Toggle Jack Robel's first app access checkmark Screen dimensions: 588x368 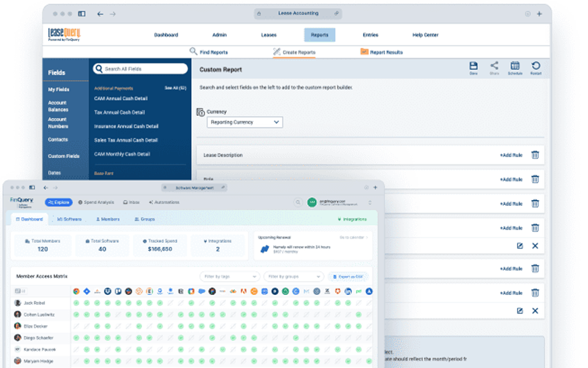(77, 303)
